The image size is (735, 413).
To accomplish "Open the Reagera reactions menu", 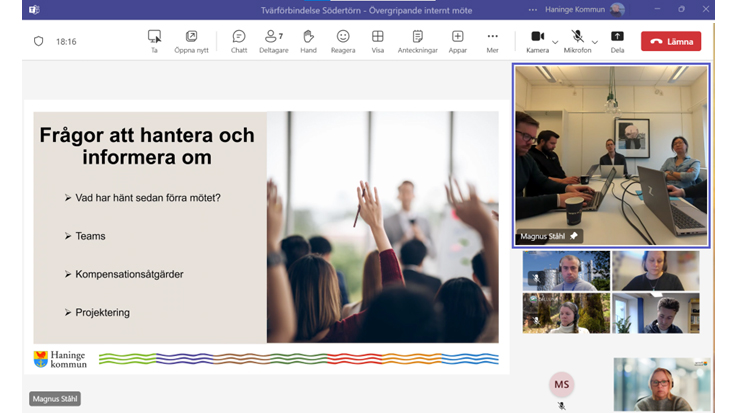I will [343, 40].
